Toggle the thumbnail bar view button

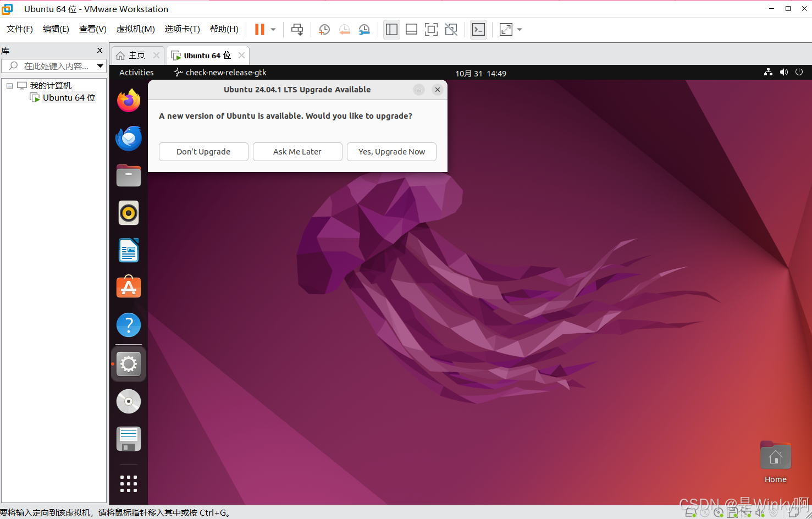point(411,30)
